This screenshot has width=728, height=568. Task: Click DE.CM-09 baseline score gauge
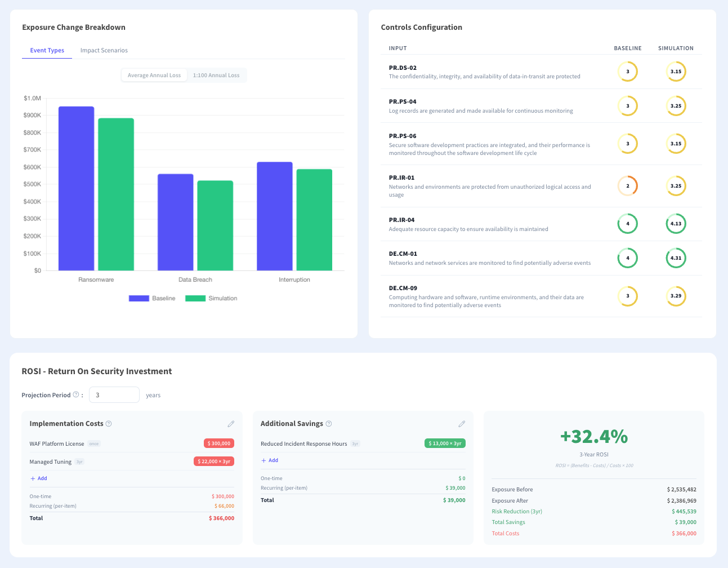628,296
